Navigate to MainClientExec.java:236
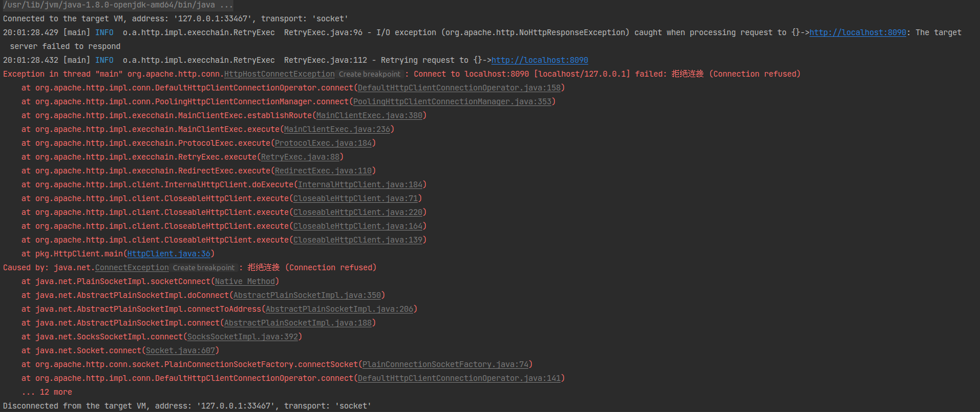 point(337,129)
